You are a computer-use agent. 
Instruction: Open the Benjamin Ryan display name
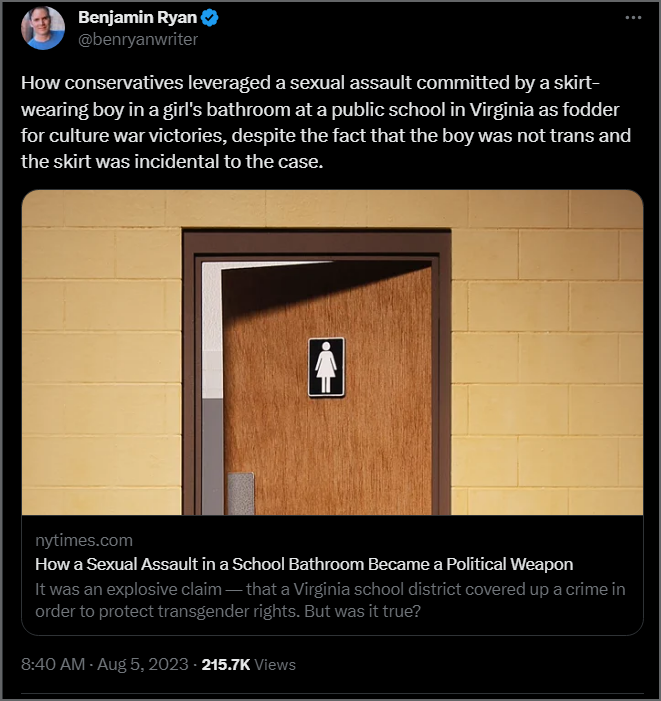(138, 17)
